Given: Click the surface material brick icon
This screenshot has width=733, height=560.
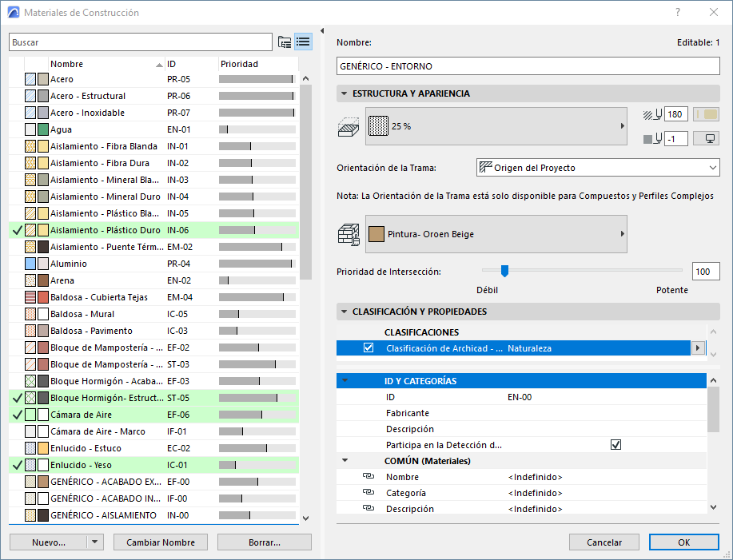Looking at the screenshot, I should pos(349,234).
